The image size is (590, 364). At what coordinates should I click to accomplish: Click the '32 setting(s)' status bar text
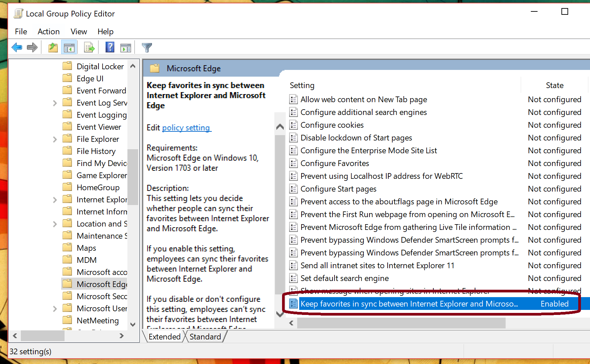(x=31, y=352)
